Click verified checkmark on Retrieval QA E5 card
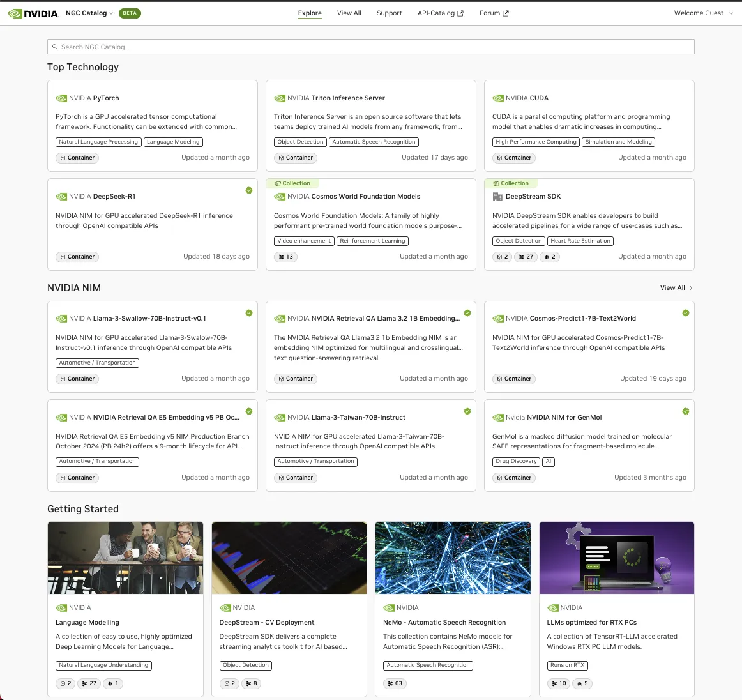 249,411
